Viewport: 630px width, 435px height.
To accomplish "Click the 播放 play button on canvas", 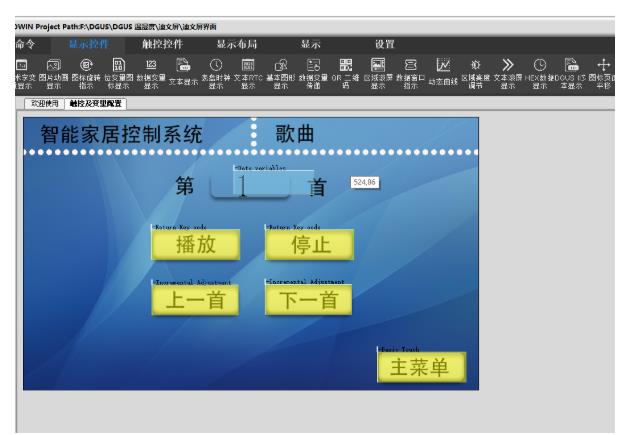I will pyautogui.click(x=196, y=245).
